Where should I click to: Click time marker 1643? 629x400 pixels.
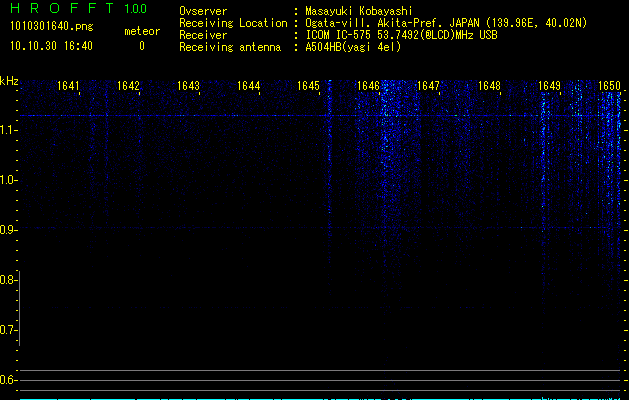pyautogui.click(x=189, y=85)
